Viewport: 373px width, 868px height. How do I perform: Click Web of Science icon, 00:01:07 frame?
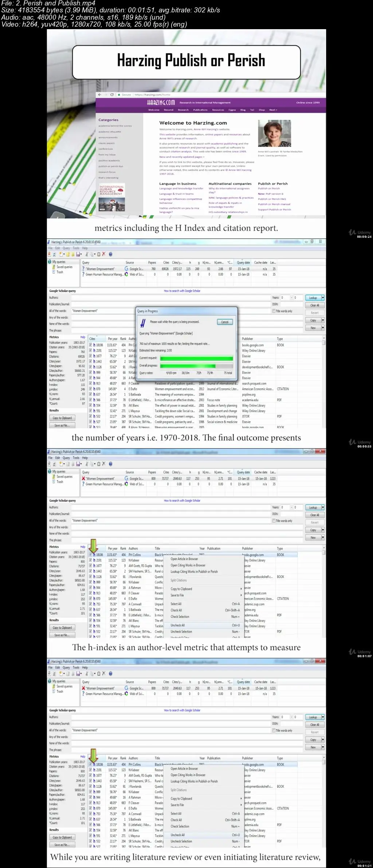126,484
